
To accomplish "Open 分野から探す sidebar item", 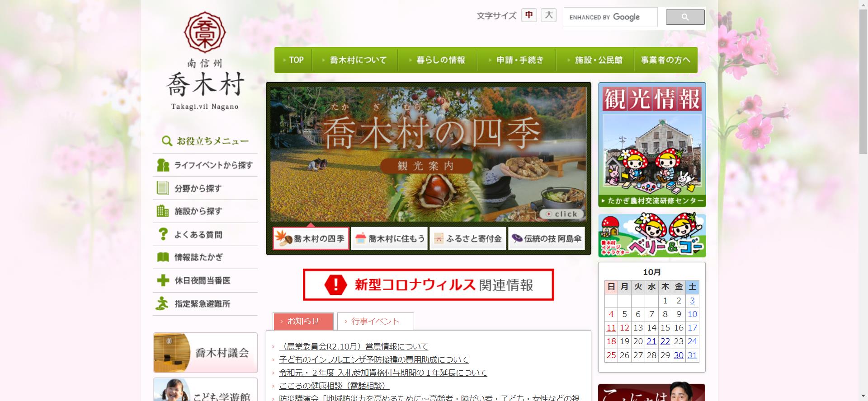I will (x=205, y=188).
